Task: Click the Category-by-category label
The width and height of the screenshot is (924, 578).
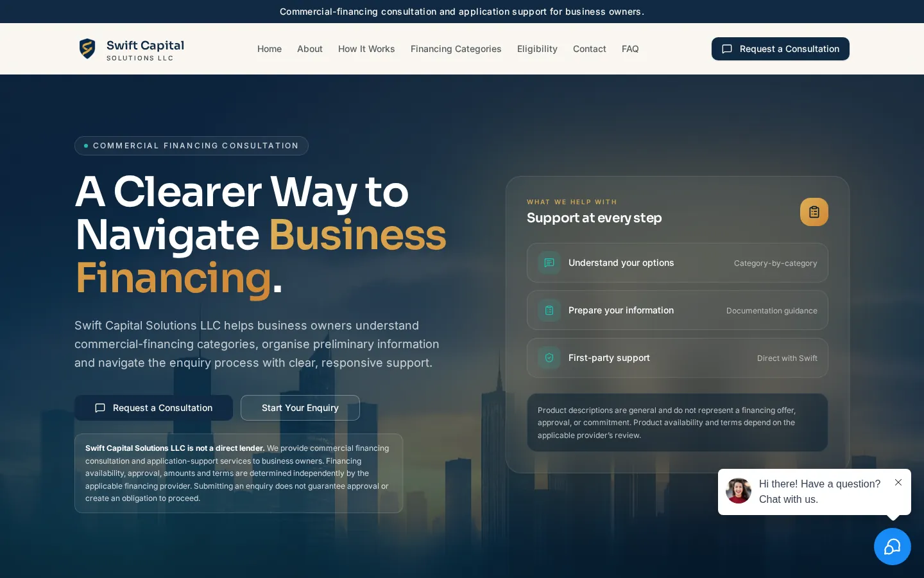Action: 775,263
